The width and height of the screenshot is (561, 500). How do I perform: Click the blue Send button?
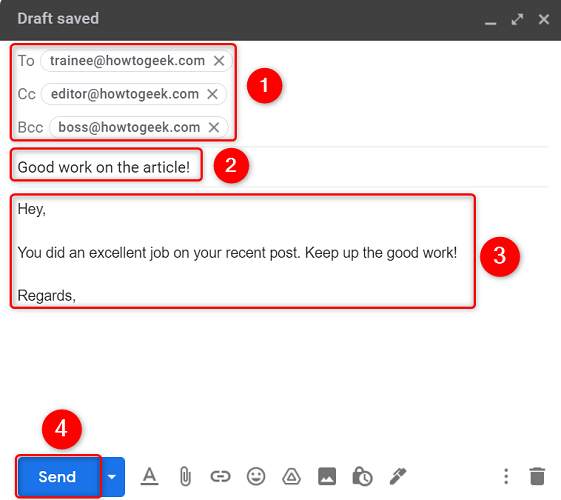(59, 476)
